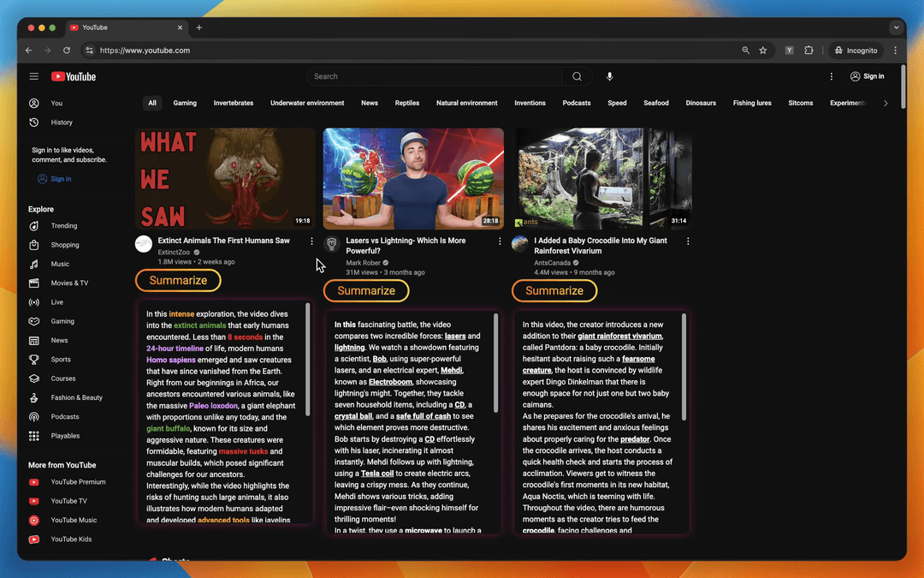Expand more category chips with the right chevron
924x578 pixels.
(x=885, y=103)
